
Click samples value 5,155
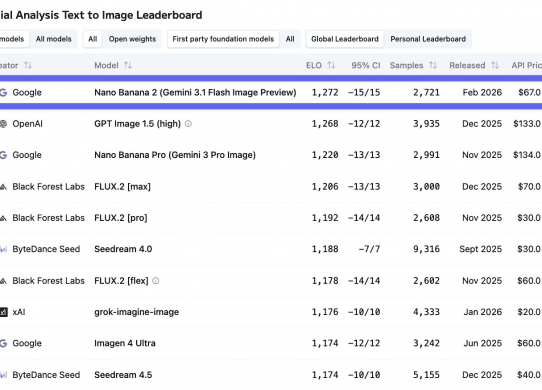coord(427,375)
